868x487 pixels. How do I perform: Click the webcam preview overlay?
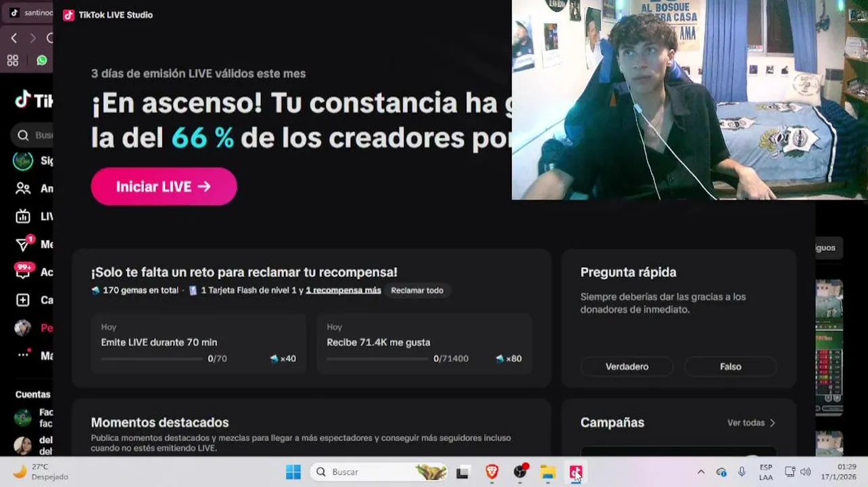click(690, 100)
